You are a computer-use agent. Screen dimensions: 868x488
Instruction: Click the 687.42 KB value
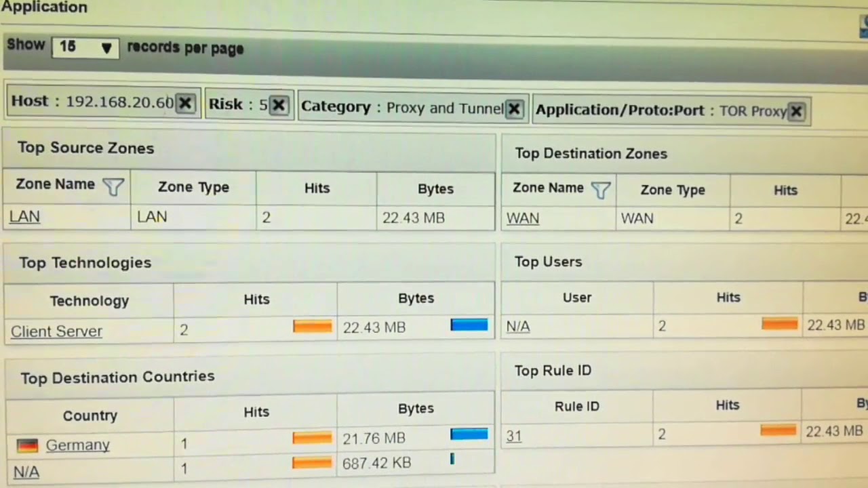coord(376,464)
